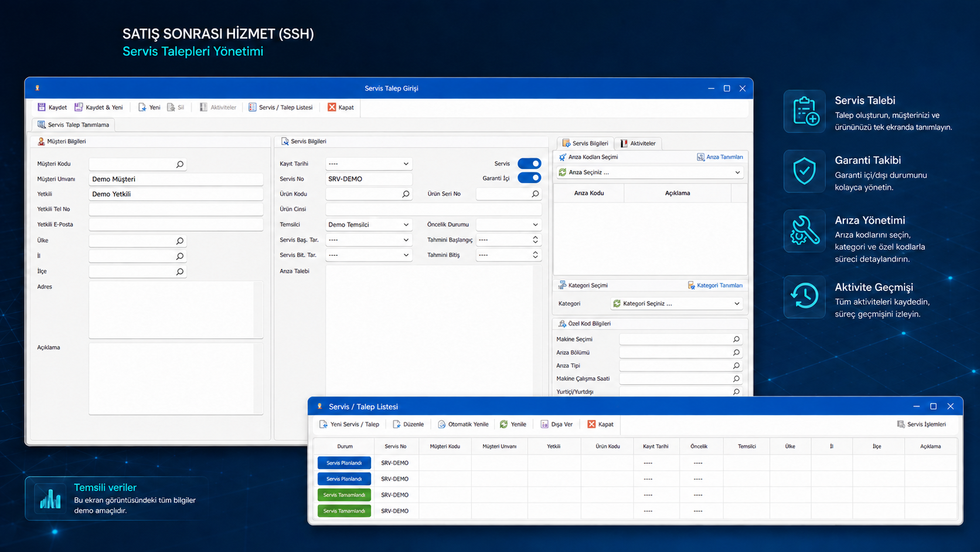980x552 pixels.
Task: Open Servis / Talep Listesi from toolbar
Action: point(280,107)
